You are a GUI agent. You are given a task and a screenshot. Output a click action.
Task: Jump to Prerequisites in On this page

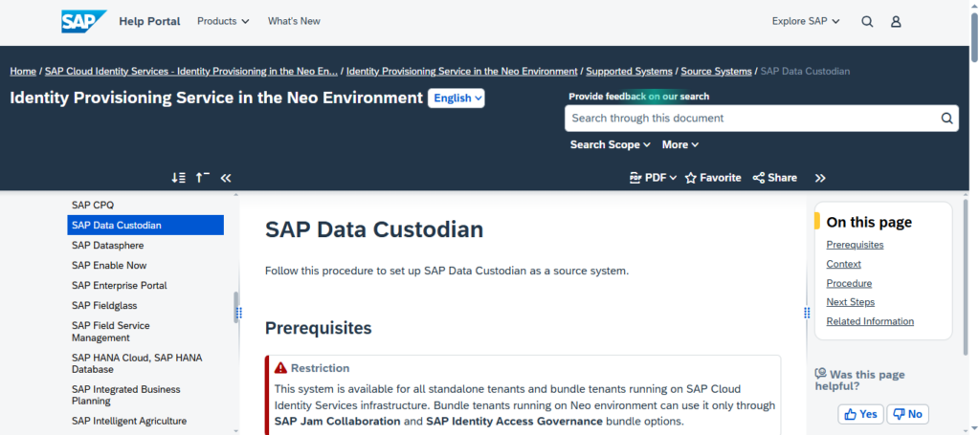point(855,245)
